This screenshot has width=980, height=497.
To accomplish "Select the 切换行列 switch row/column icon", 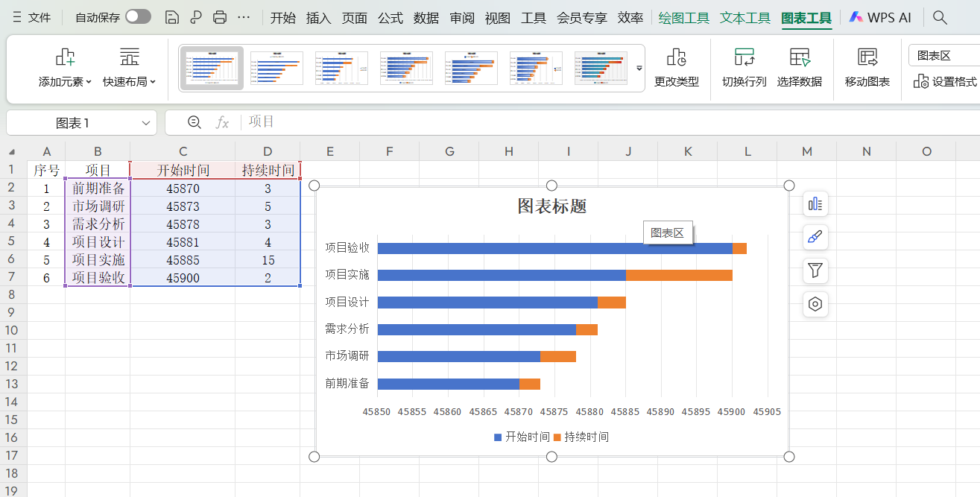I will [x=744, y=69].
